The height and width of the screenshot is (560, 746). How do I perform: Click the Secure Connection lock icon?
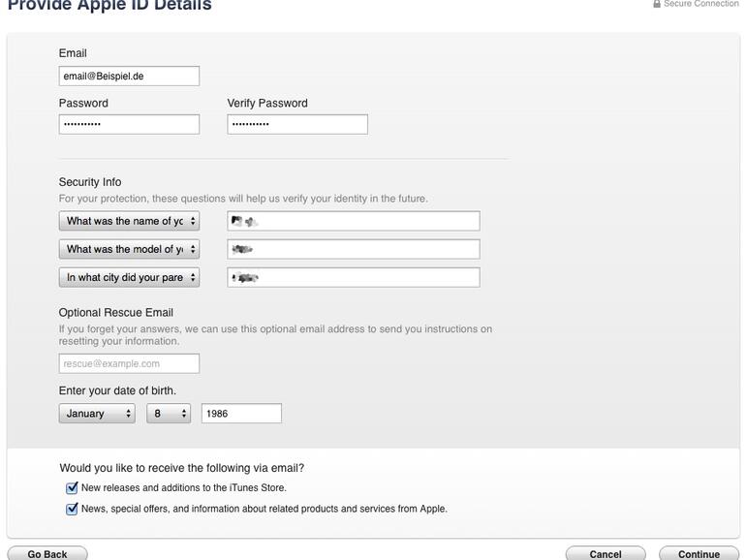point(657,4)
